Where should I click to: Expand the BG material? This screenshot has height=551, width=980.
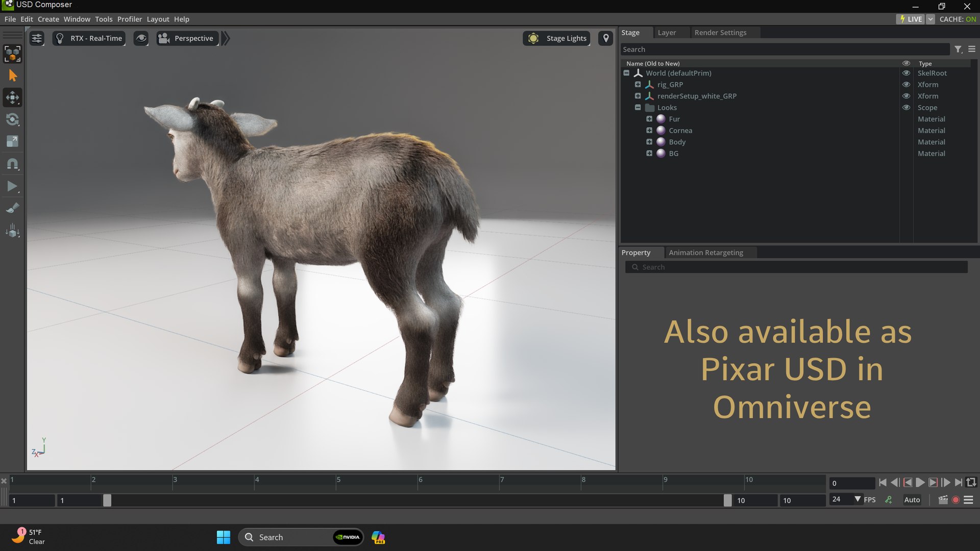click(649, 153)
